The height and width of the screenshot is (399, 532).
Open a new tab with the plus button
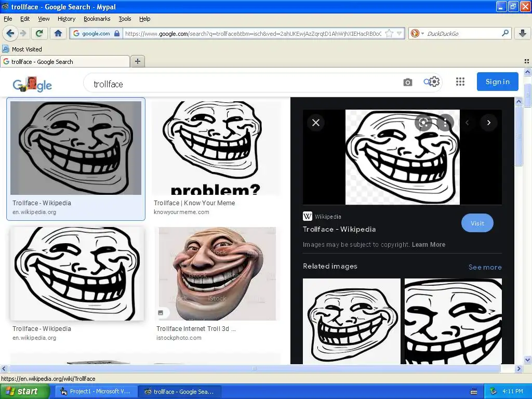pyautogui.click(x=137, y=61)
